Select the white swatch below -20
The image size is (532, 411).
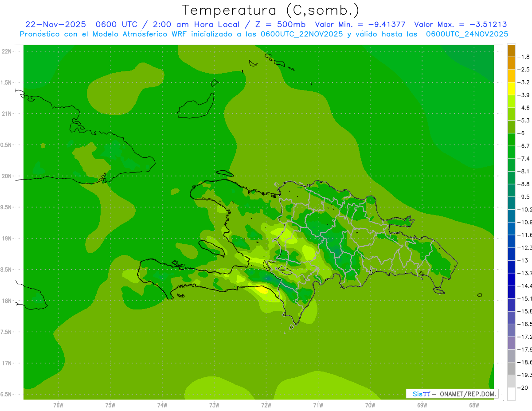(511, 394)
